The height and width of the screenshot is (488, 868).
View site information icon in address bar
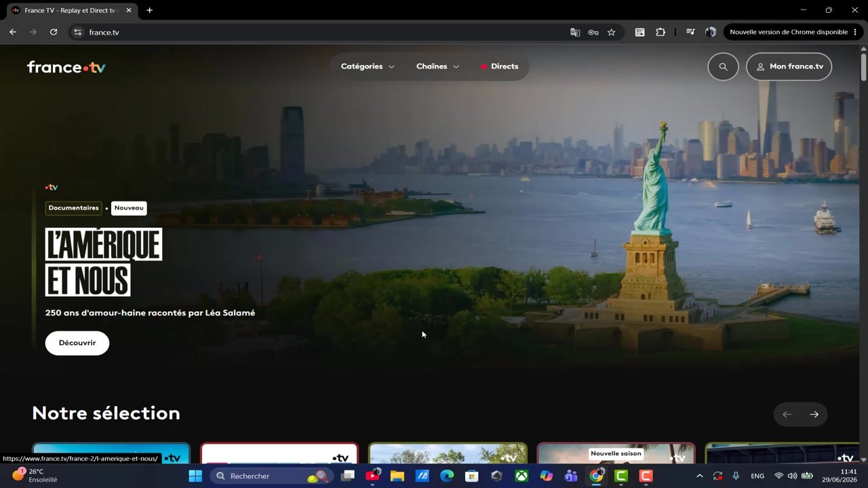point(77,32)
